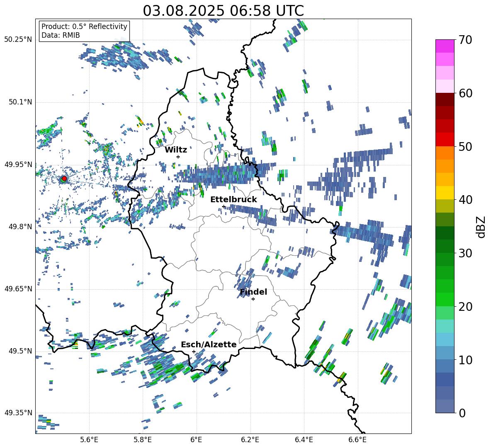
Task: Click the 6°E longitude label
Action: [x=196, y=440]
